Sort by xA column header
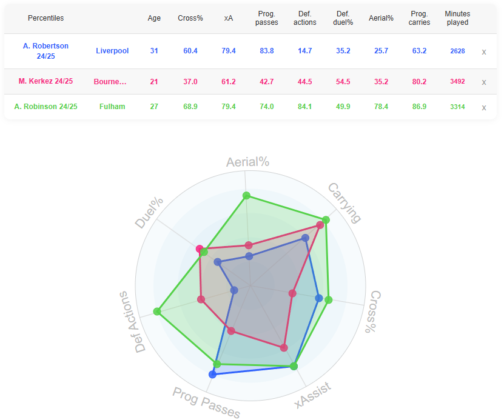This screenshot has height=420, width=504. (229, 18)
